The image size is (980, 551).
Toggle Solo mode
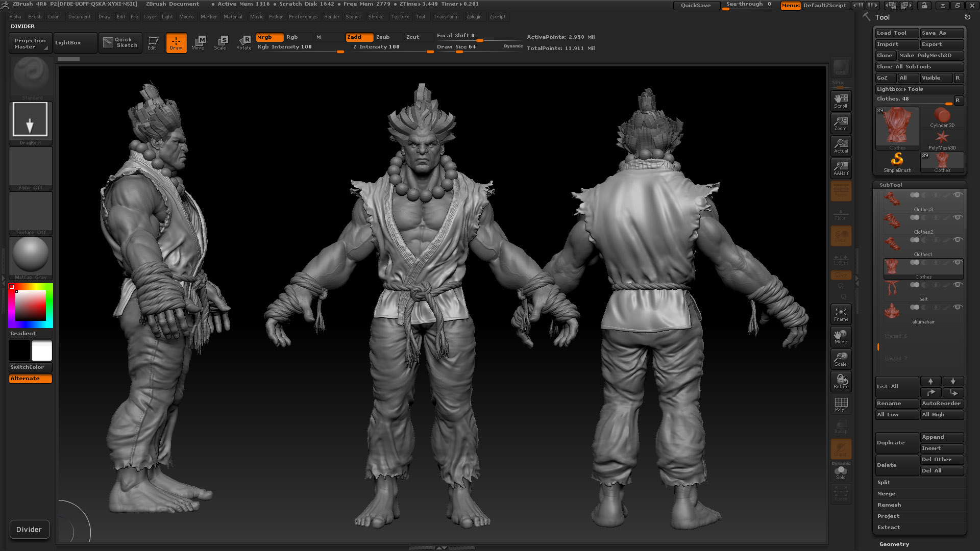coord(841,473)
